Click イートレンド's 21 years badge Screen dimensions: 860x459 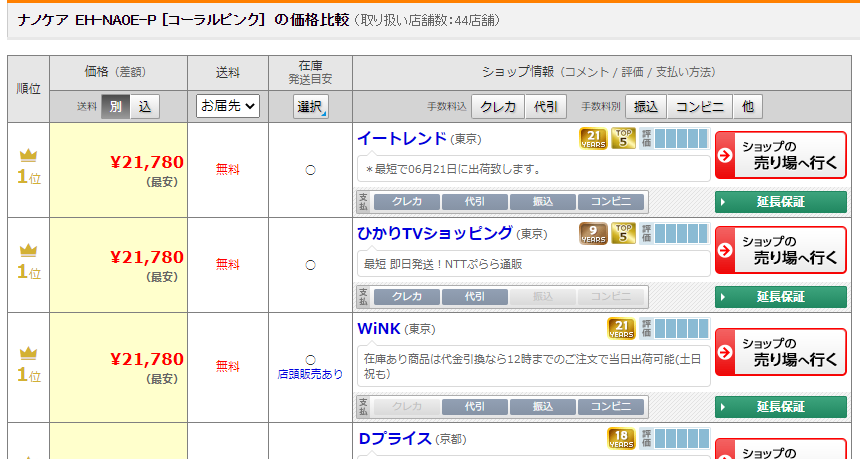tap(593, 138)
